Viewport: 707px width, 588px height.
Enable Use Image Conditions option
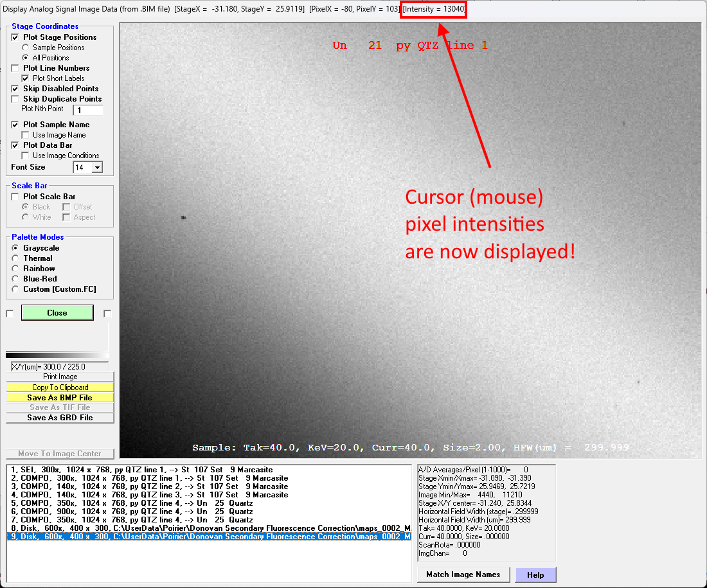pyautogui.click(x=26, y=156)
